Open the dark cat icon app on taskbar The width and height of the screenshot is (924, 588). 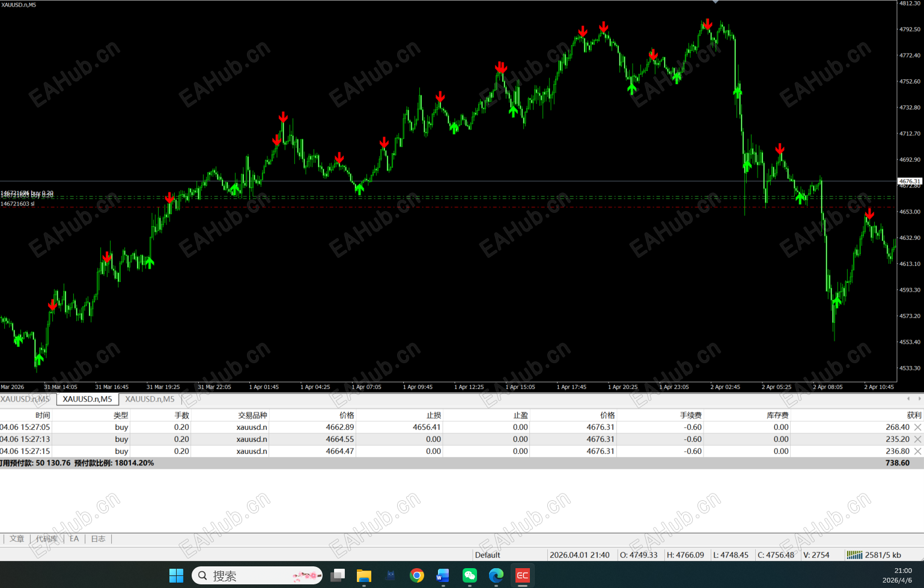click(x=391, y=576)
